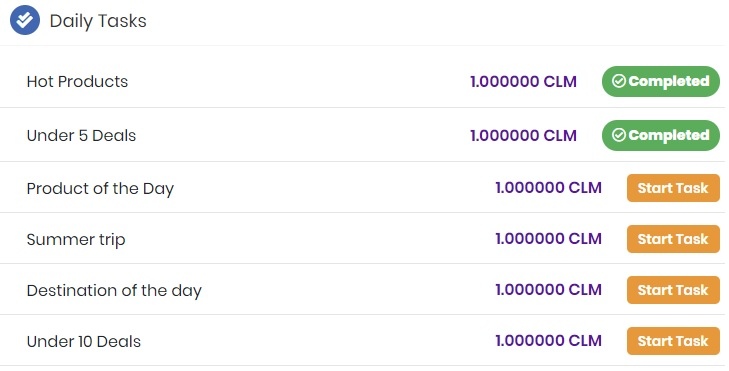Click the Completed badge for Under 5 Deals
The image size is (729, 371).
[x=661, y=135]
